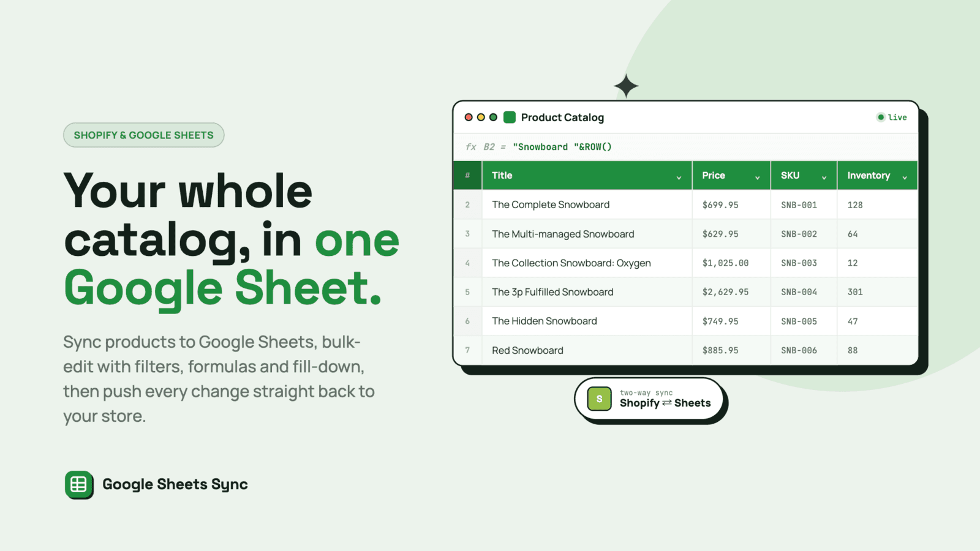The width and height of the screenshot is (980, 551).
Task: Select row number 5
Action: tap(468, 292)
